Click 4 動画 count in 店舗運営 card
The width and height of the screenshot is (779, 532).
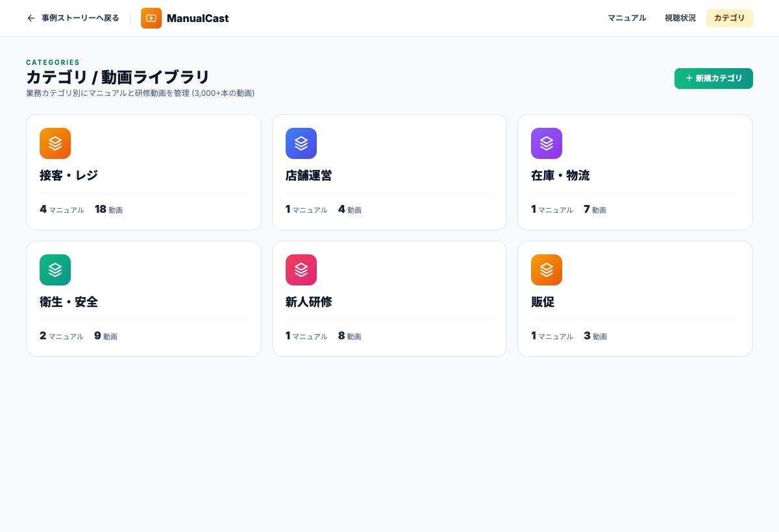tap(350, 210)
